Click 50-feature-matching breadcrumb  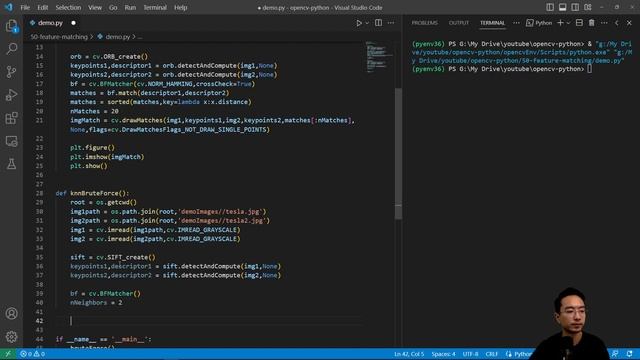point(59,37)
